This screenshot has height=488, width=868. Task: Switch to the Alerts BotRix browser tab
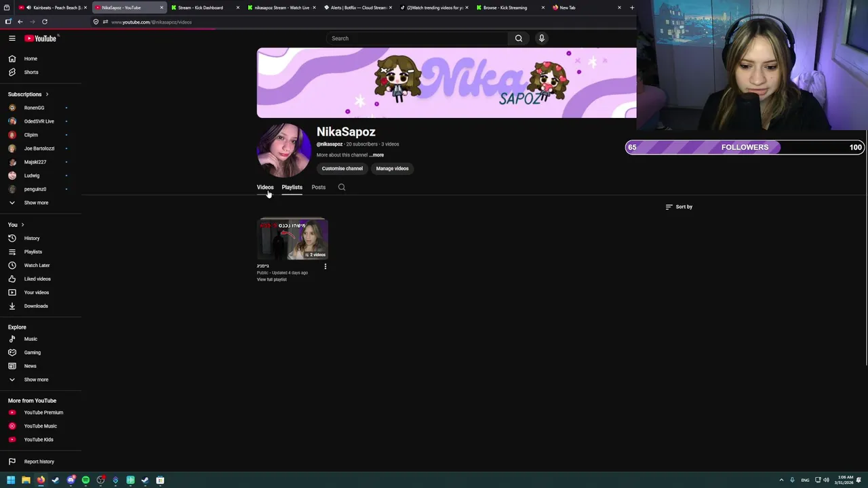point(356,7)
